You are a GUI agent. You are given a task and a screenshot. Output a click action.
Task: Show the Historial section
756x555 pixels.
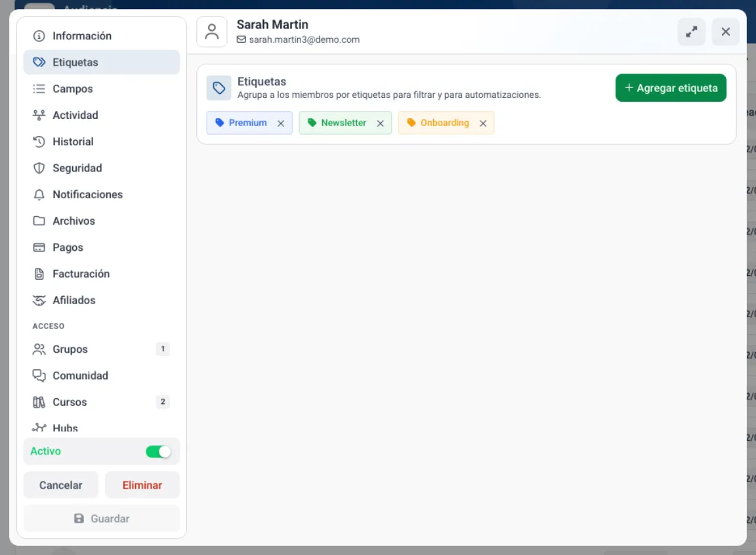(101, 141)
